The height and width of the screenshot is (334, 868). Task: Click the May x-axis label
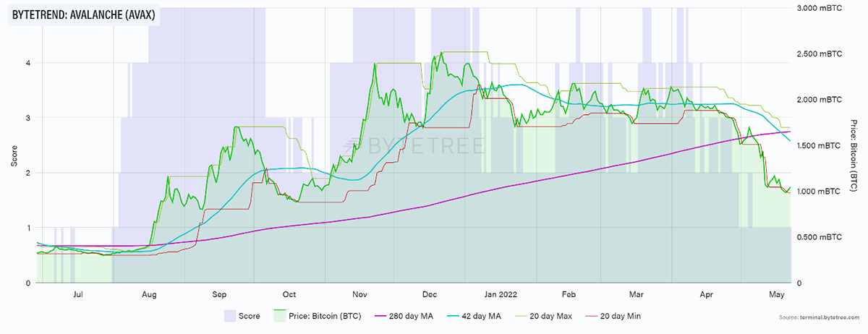tap(776, 294)
